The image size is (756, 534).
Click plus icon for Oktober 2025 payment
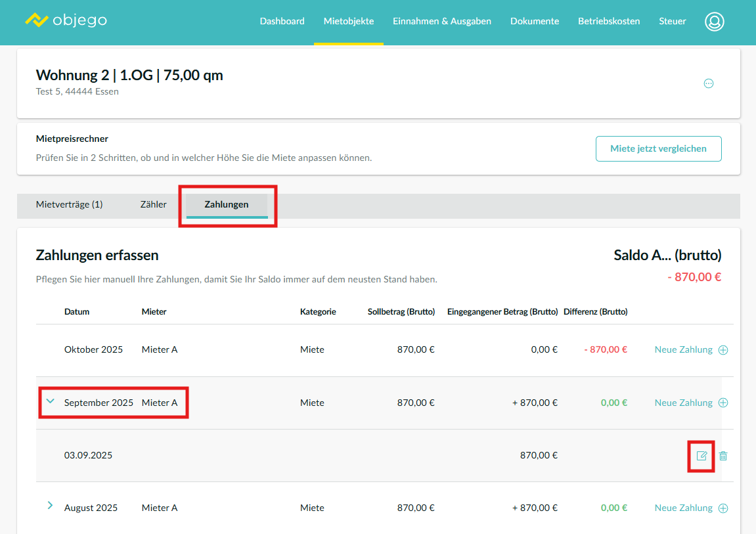click(723, 350)
